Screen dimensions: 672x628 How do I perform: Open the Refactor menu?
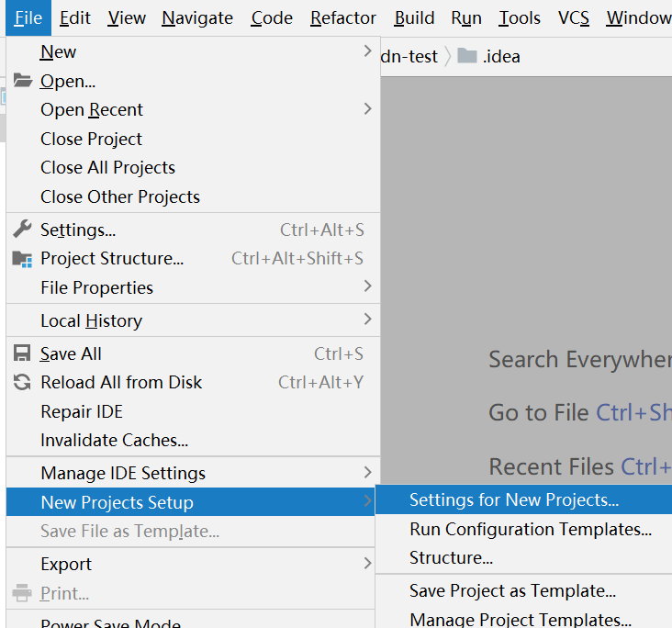(343, 18)
